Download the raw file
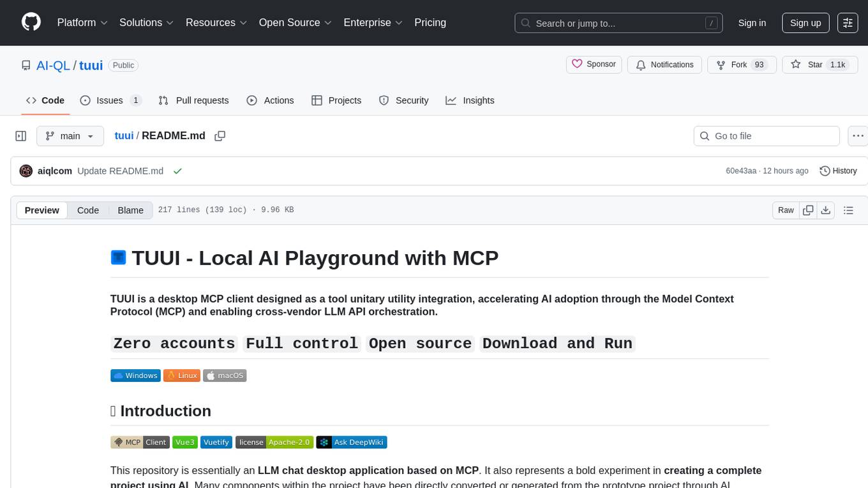Image resolution: width=868 pixels, height=488 pixels. click(x=825, y=210)
